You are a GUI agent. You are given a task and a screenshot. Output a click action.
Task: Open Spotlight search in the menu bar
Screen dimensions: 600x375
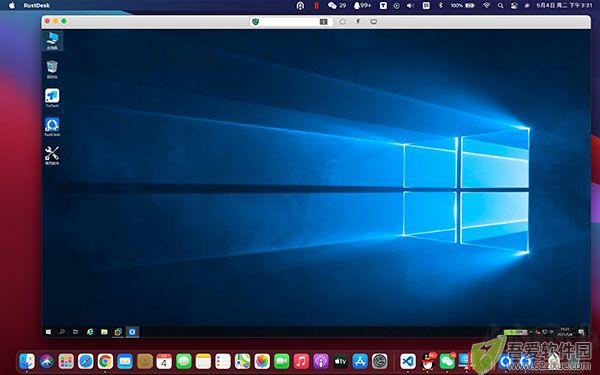(501, 5)
